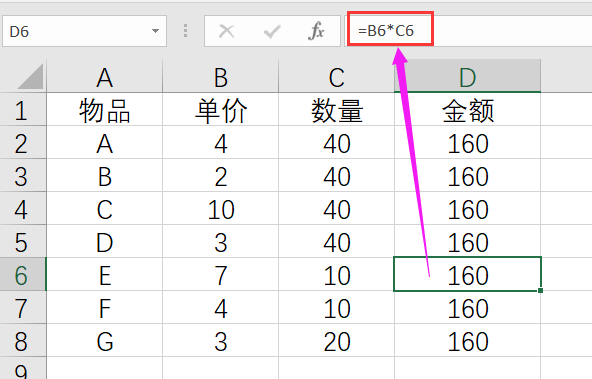
Task: Select row 4 header
Action: 22,209
